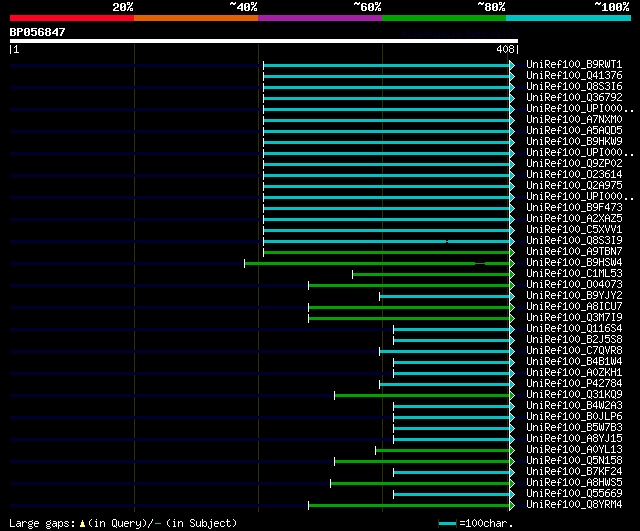This screenshot has height=531, width=640.
Task: Open the UniRef100_Q3M7I9 hit label
Action: pyautogui.click(x=574, y=318)
